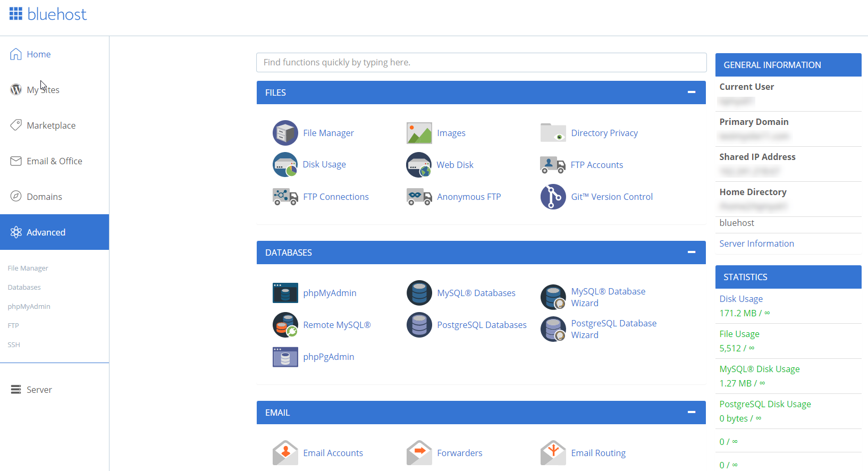Open the Git™ Version Control link
Image resolution: width=868 pixels, height=471 pixels.
point(612,197)
